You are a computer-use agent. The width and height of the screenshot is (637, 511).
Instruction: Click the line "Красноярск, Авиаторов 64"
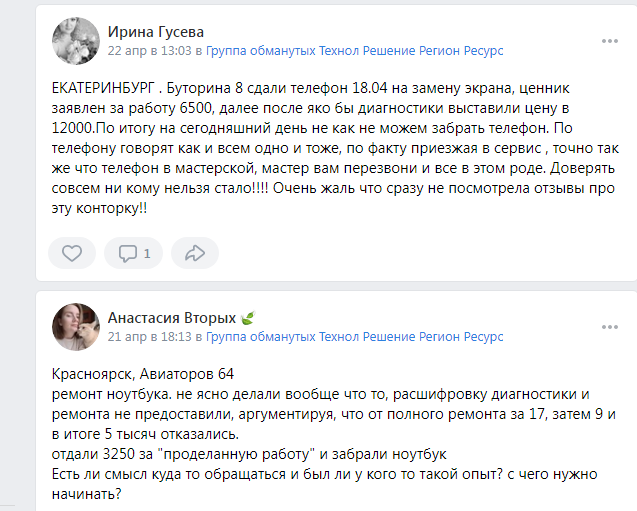pyautogui.click(x=142, y=374)
